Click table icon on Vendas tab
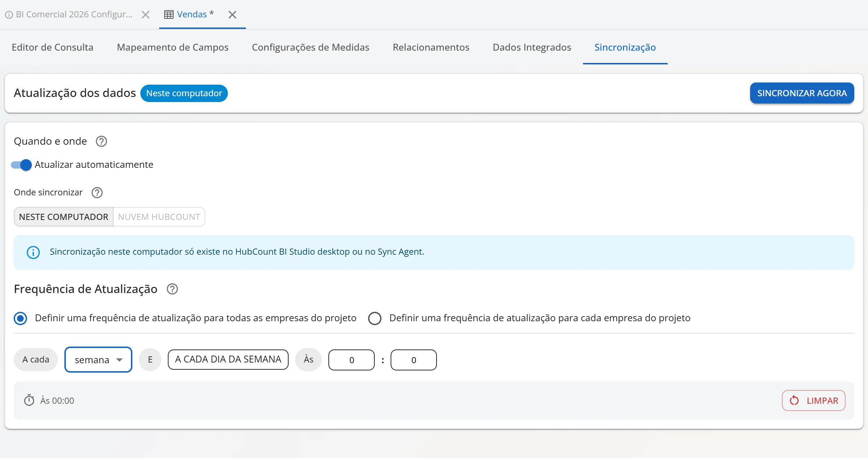The width and height of the screenshot is (868, 458). [169, 14]
